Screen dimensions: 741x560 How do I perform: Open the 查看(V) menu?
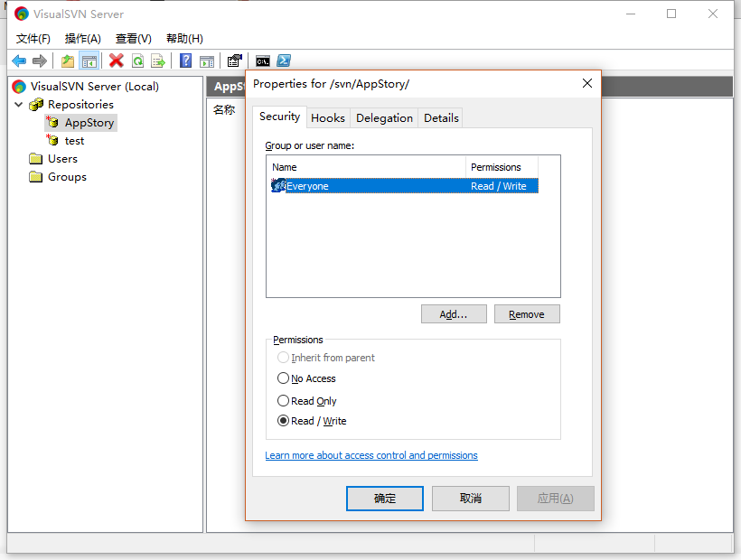point(133,38)
